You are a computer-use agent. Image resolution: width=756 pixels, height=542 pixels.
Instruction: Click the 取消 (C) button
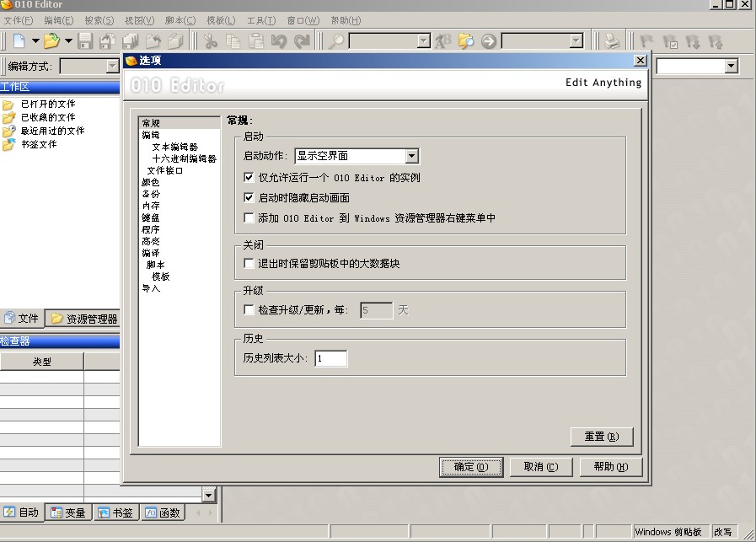click(541, 467)
